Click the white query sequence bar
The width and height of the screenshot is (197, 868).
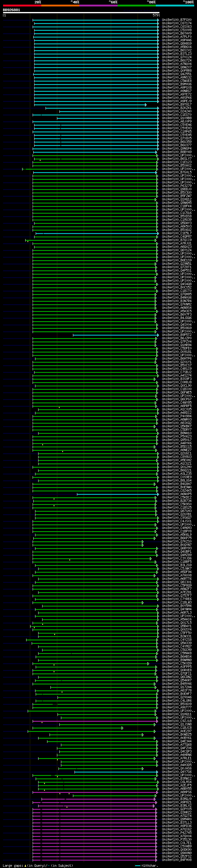point(81,13)
